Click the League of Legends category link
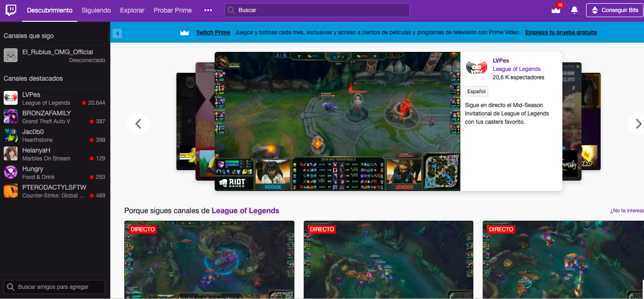The height and width of the screenshot is (299, 644). [x=245, y=210]
